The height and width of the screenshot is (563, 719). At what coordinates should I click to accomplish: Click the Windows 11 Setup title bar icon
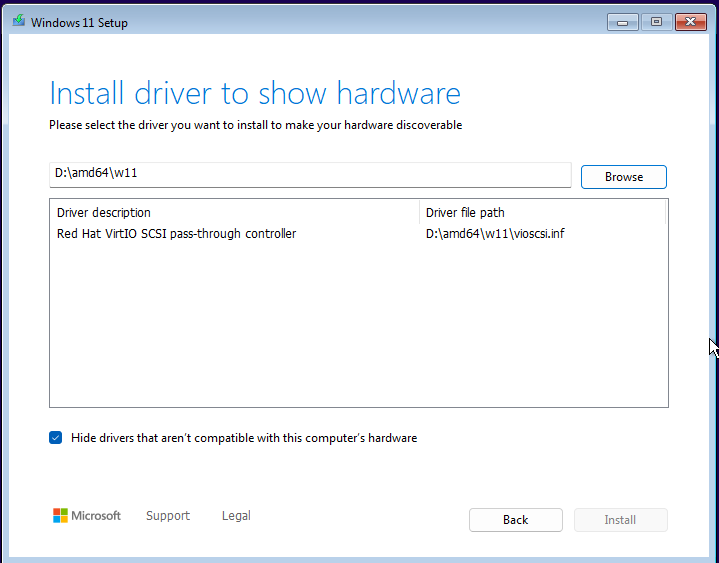point(18,21)
